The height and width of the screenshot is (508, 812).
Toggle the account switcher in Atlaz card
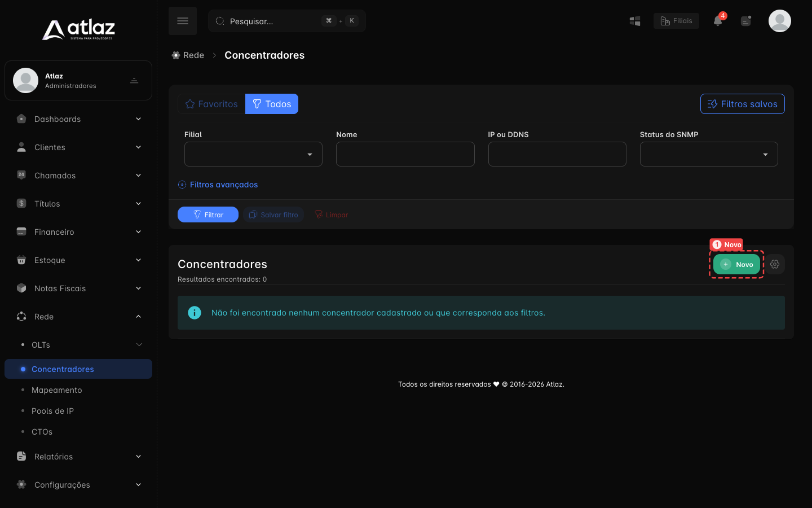(134, 81)
